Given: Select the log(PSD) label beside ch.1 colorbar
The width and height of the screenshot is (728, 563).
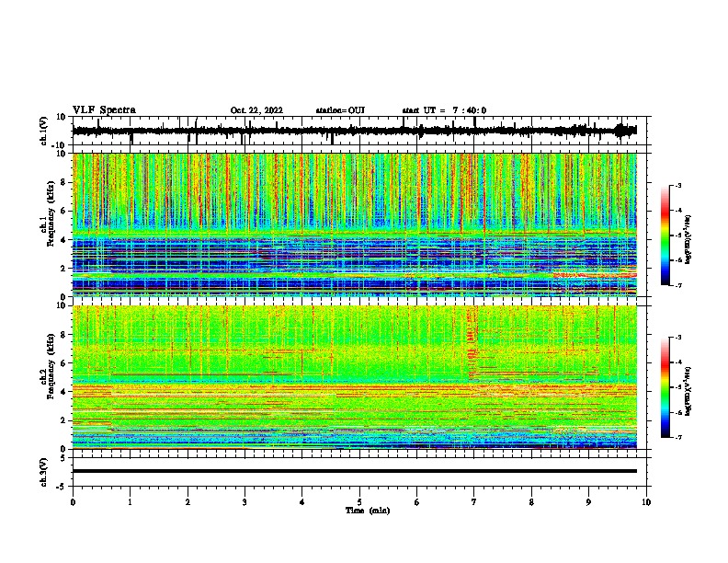Looking at the screenshot, I should (x=688, y=239).
